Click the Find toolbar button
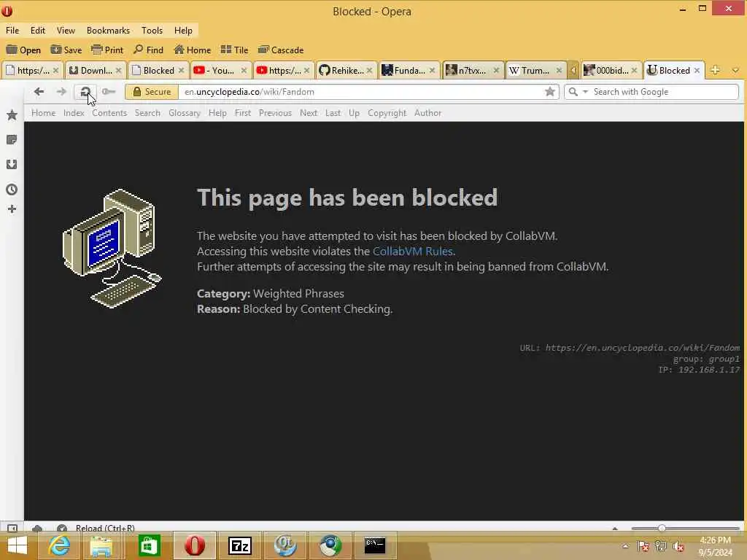Screen dimensions: 747x560 (x=149, y=50)
